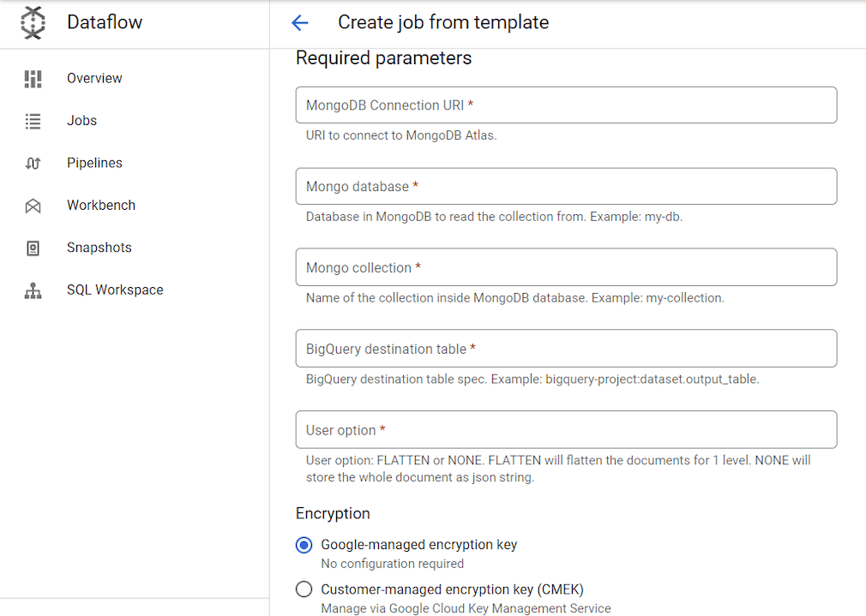Focus the User option input field
Viewport: 866px width, 616px height.
tap(566, 429)
